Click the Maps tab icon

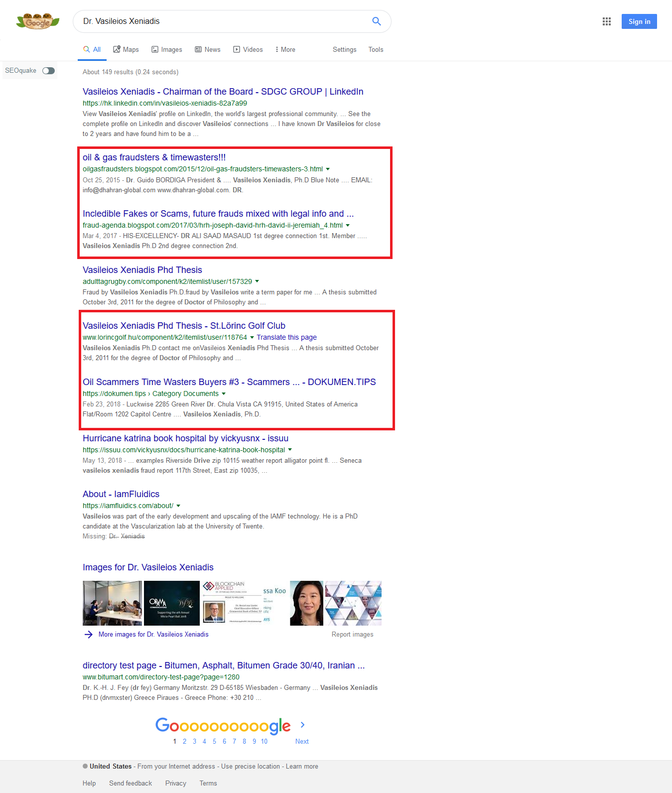click(117, 49)
